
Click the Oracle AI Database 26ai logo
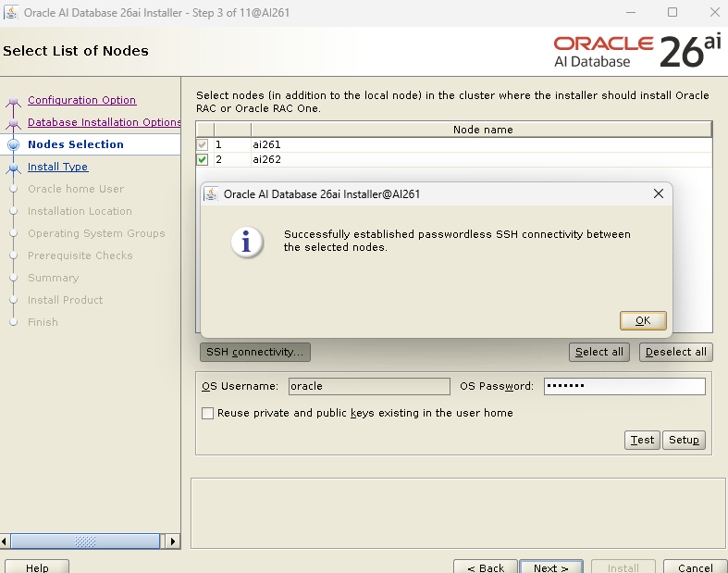pyautogui.click(x=638, y=51)
